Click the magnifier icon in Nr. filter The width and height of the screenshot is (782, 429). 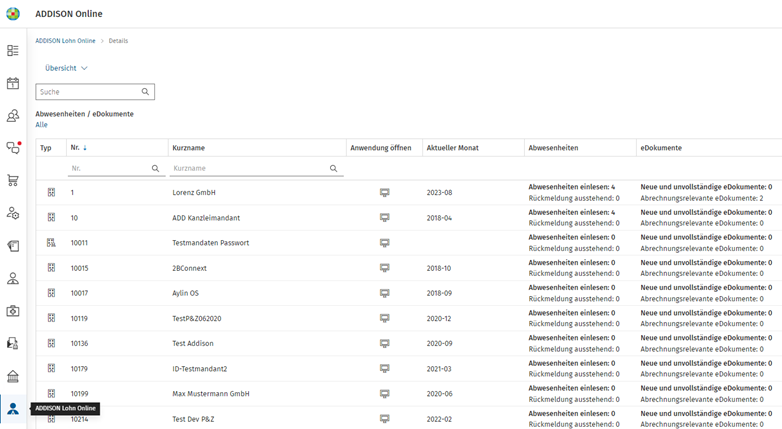click(156, 169)
